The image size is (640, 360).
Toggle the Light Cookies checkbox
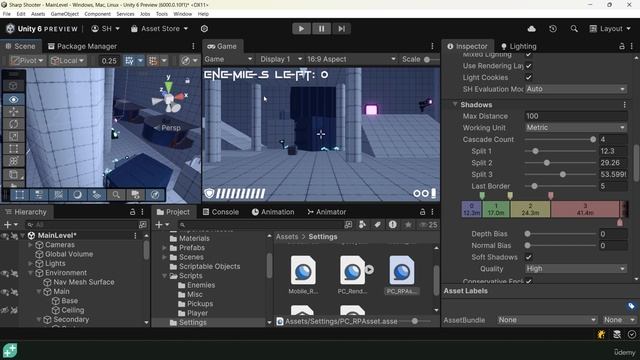528,77
